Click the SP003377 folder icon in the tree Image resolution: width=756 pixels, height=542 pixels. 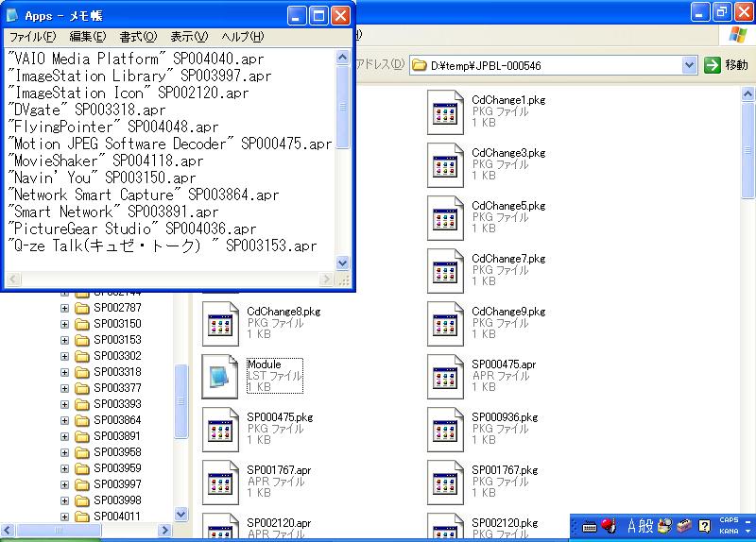pos(82,388)
